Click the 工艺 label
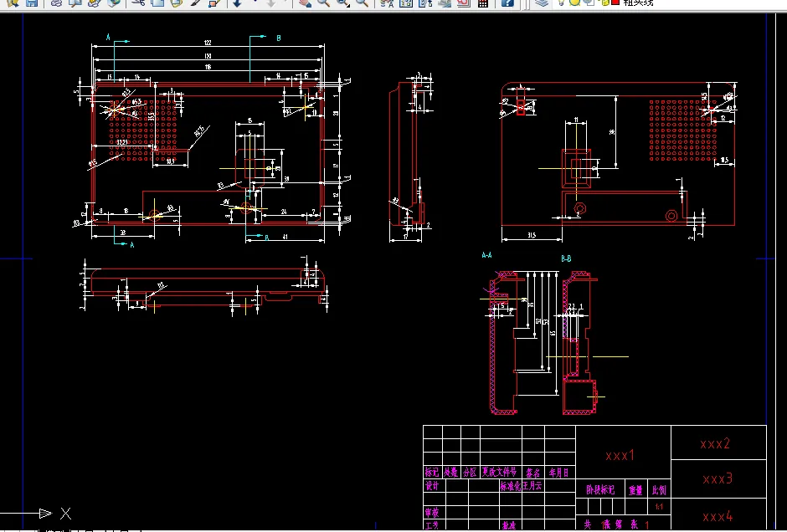 (x=432, y=525)
